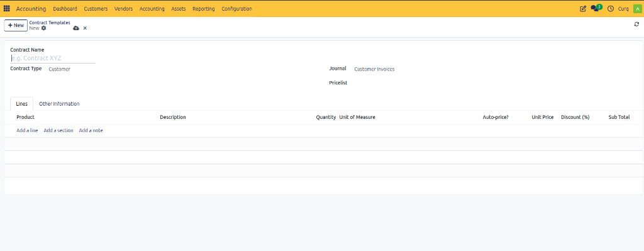Click the New record status text
The image size is (644, 251).
(34, 28)
